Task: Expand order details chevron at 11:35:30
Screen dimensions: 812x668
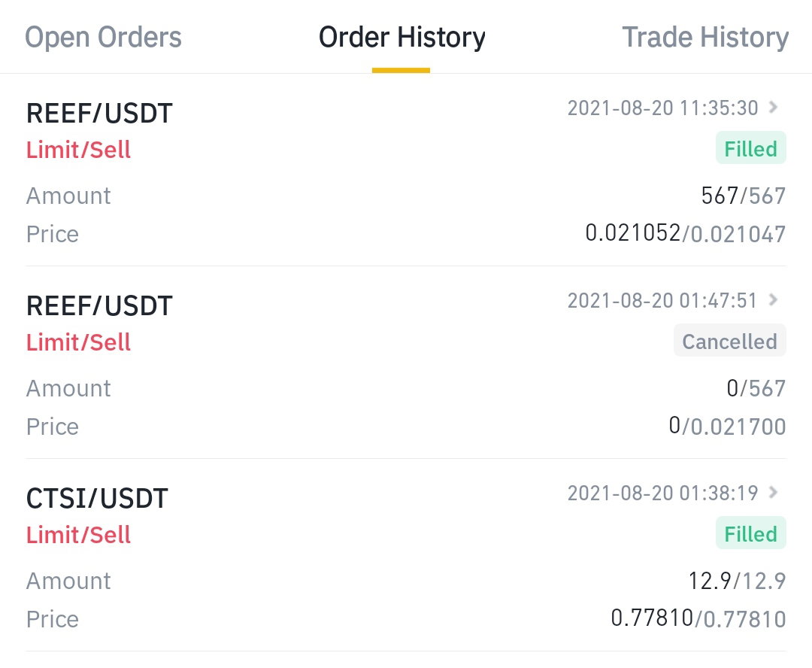Action: tap(773, 108)
